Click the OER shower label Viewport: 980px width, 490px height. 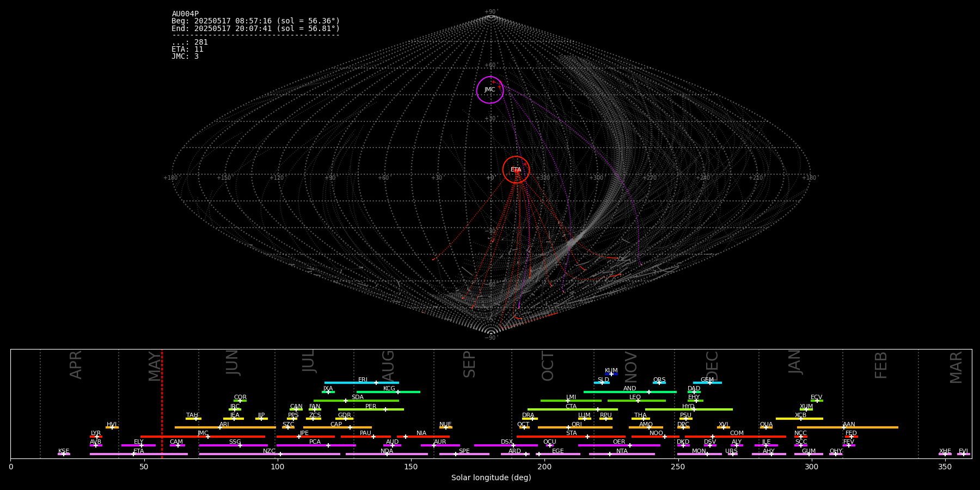coord(619,442)
